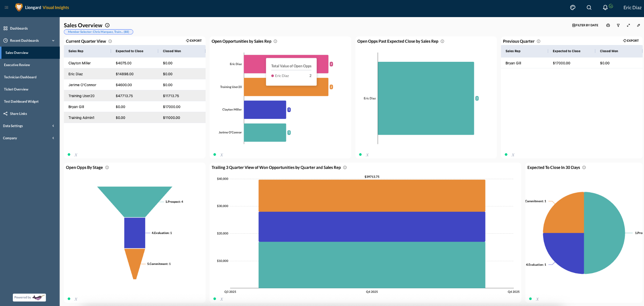
Task: Open Open Opps By Stage info icon
Action: pos(107,168)
